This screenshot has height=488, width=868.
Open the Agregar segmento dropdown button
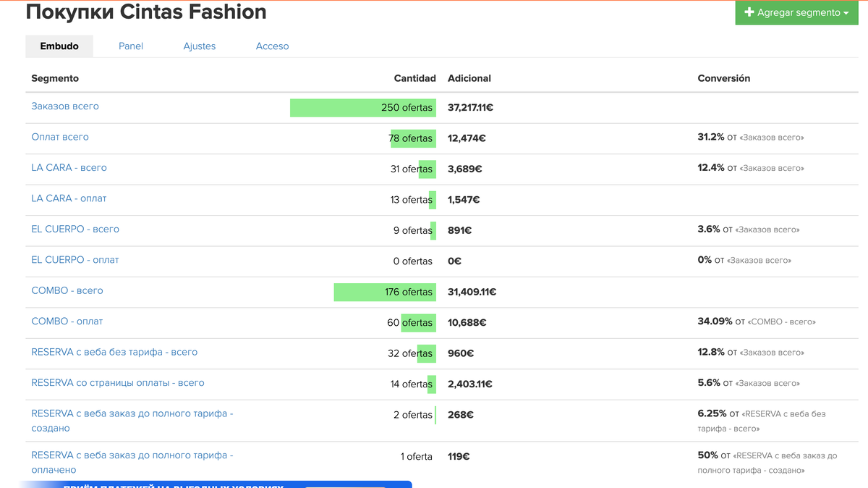(796, 12)
